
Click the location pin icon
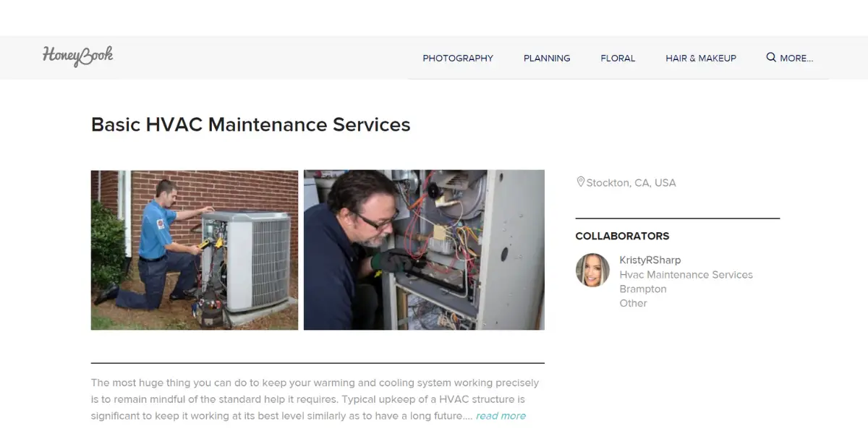point(580,182)
